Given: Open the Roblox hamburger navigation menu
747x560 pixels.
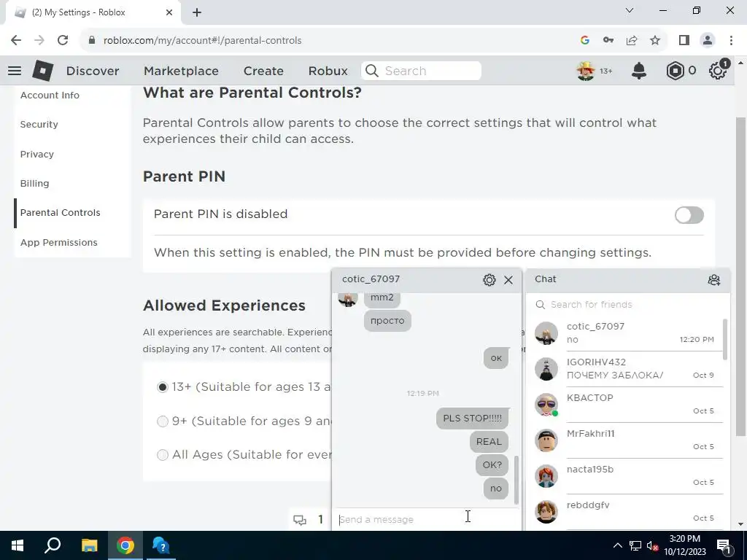Looking at the screenshot, I should point(15,71).
